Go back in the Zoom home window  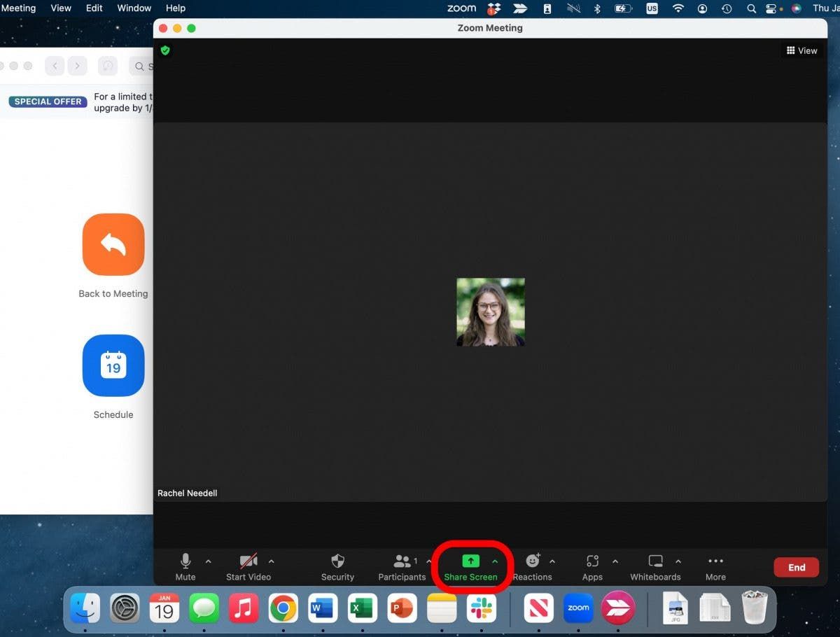(x=55, y=66)
